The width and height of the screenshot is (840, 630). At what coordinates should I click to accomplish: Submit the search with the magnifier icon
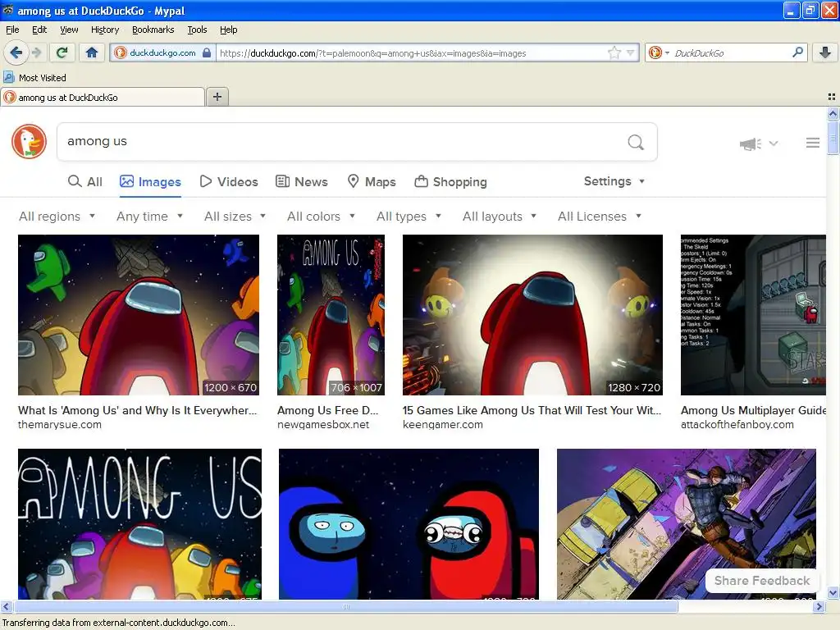click(x=636, y=142)
